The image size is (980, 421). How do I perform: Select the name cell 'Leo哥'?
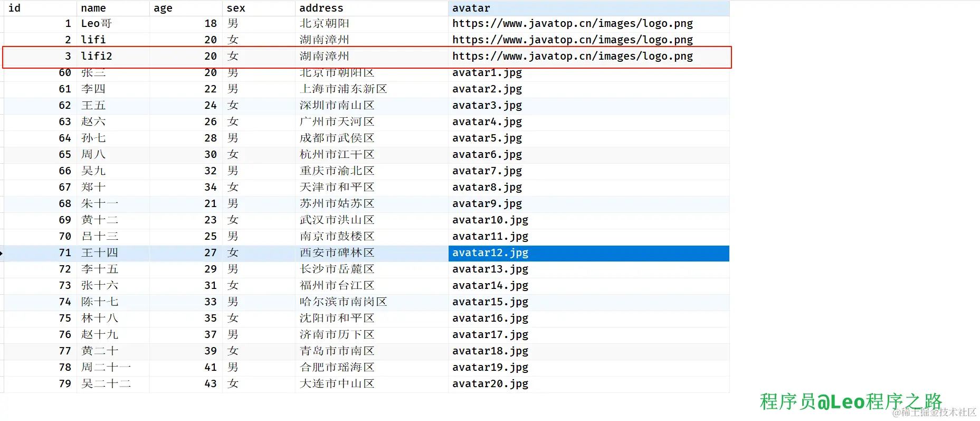(x=113, y=24)
